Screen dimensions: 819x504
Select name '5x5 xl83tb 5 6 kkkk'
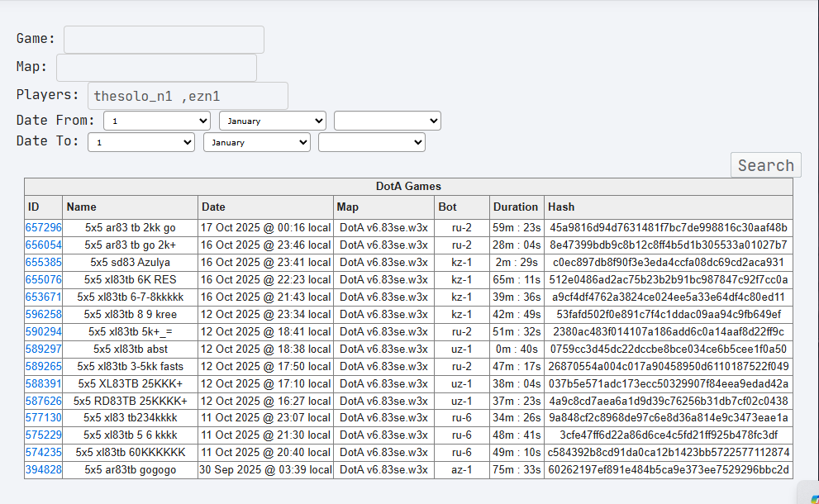(130, 435)
